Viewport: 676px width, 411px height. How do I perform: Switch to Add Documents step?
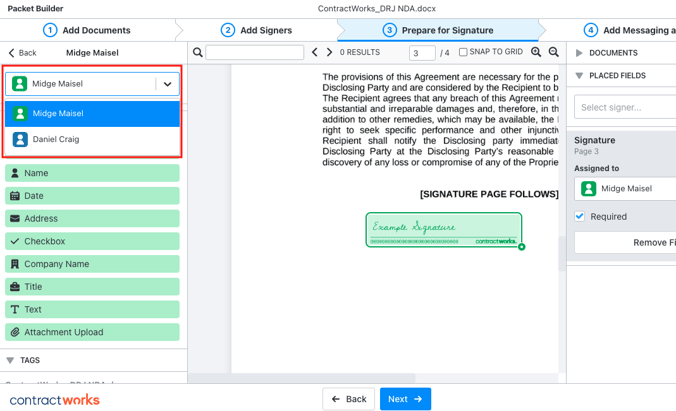point(87,30)
